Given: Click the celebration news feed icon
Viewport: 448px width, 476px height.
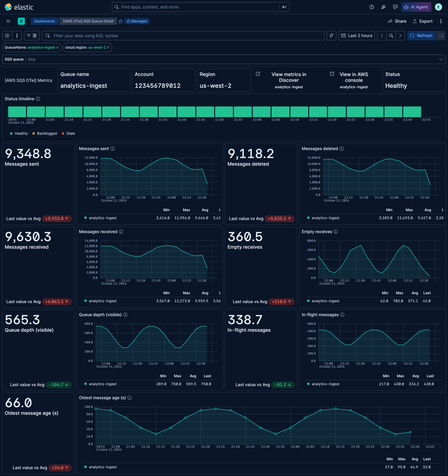Looking at the screenshot, I should coord(383,7).
